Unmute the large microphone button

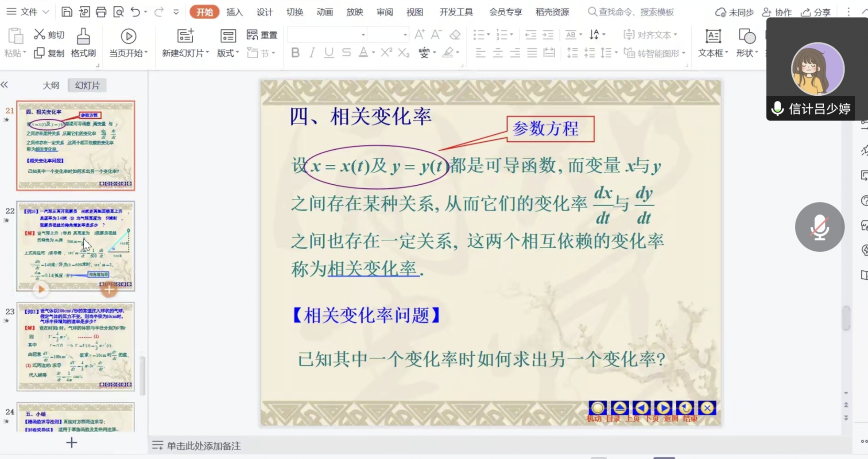point(819,227)
